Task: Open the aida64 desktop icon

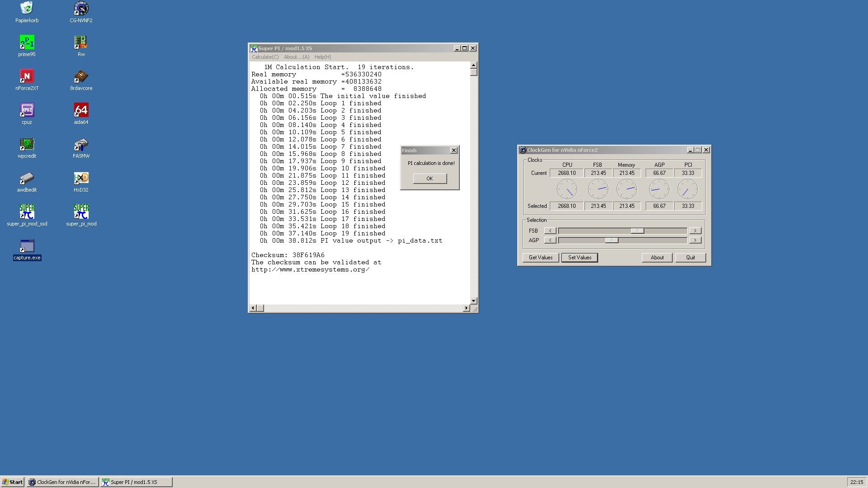Action: click(81, 114)
